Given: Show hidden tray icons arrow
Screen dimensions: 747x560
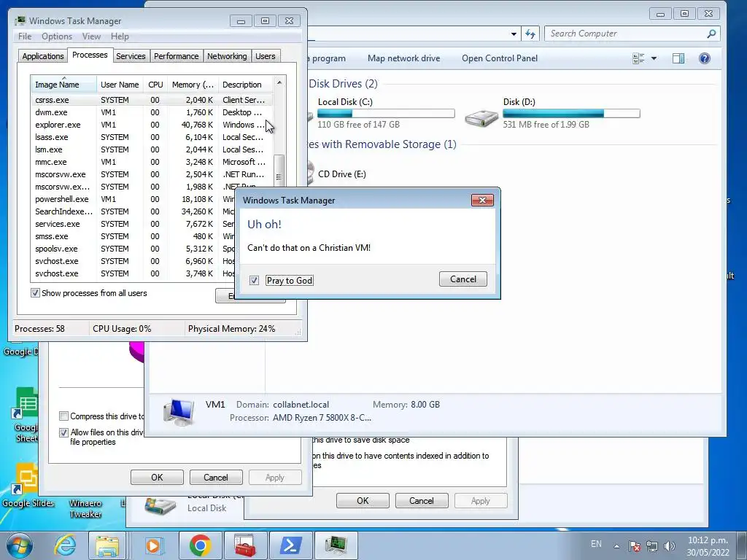Looking at the screenshot, I should [x=616, y=546].
